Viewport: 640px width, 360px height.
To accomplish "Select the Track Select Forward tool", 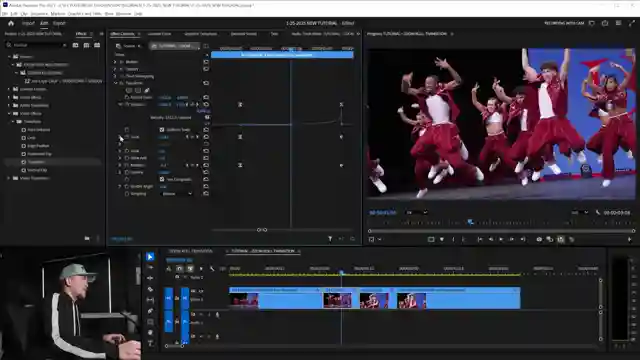I will pos(150,267).
